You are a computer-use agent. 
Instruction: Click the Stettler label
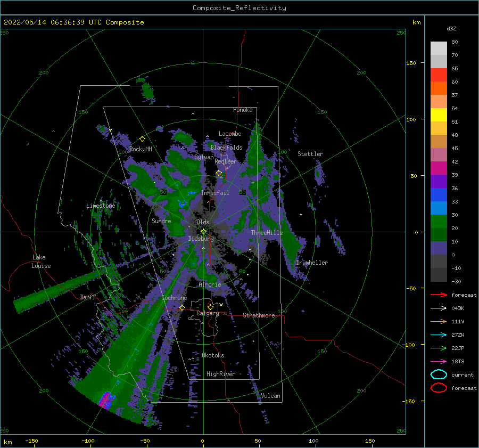point(310,154)
